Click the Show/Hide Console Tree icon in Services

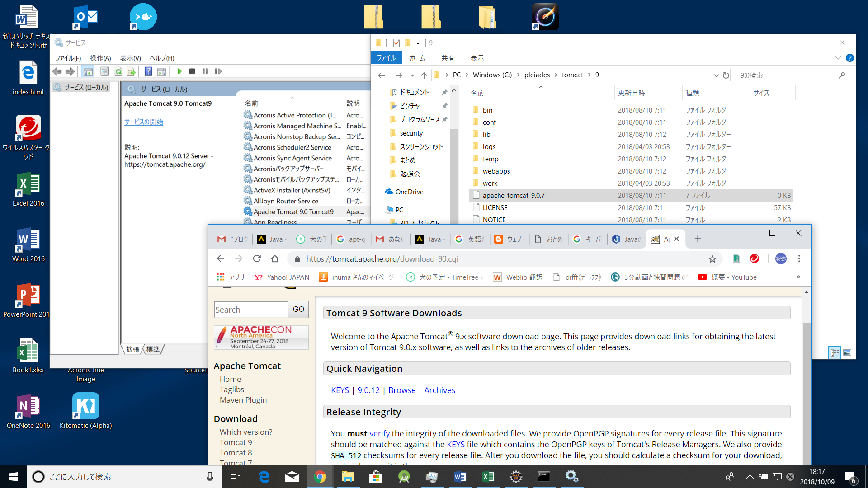tap(88, 71)
